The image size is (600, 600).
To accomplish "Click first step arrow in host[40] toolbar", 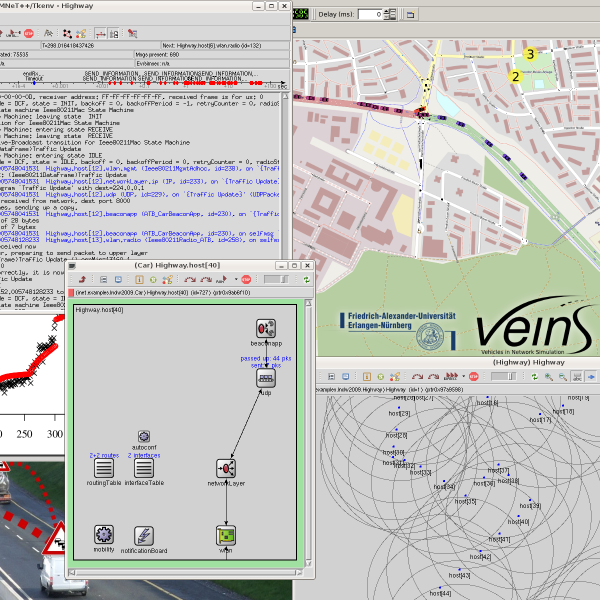I will coord(190,280).
